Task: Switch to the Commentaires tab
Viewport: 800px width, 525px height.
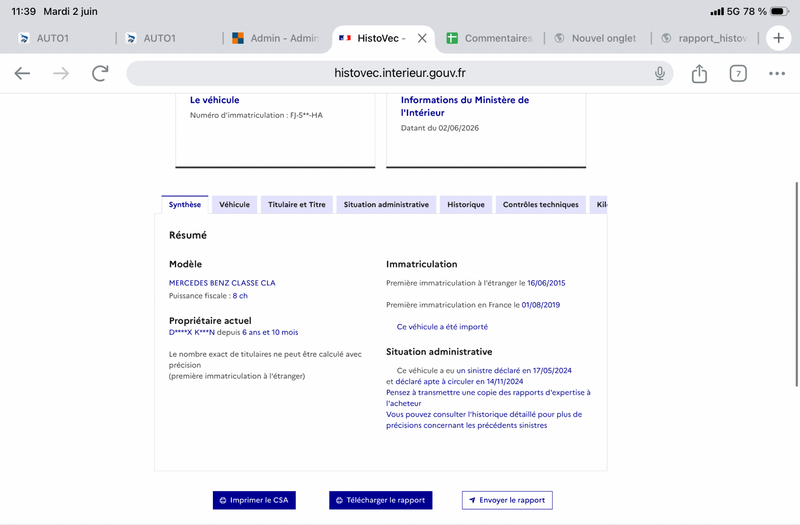Action: [x=489, y=38]
